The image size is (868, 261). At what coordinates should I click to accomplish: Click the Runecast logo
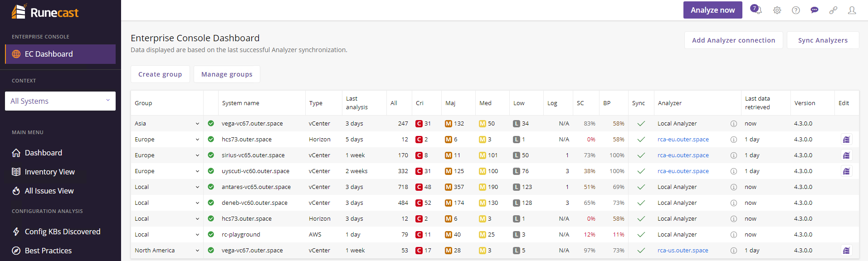[45, 12]
